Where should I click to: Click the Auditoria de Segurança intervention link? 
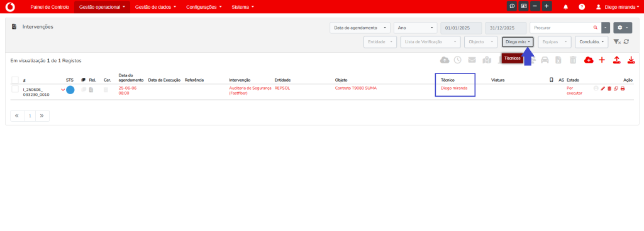click(x=250, y=90)
